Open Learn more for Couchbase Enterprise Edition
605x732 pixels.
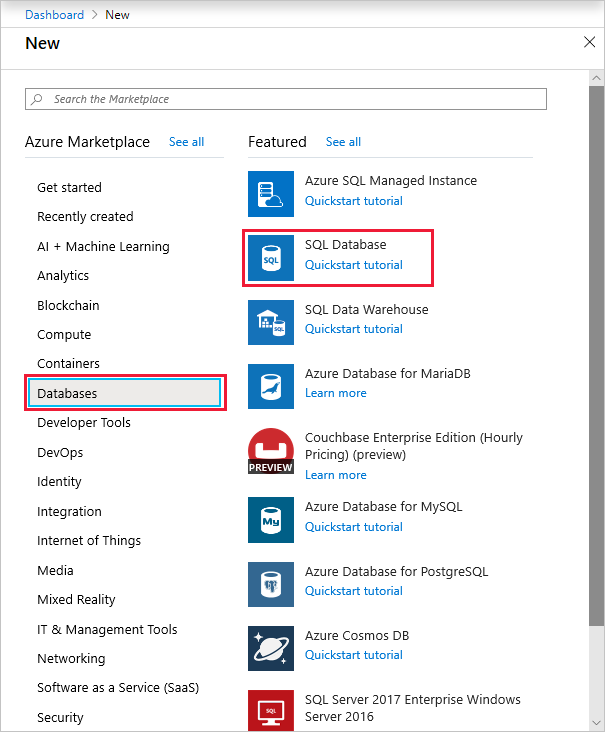pyautogui.click(x=336, y=475)
